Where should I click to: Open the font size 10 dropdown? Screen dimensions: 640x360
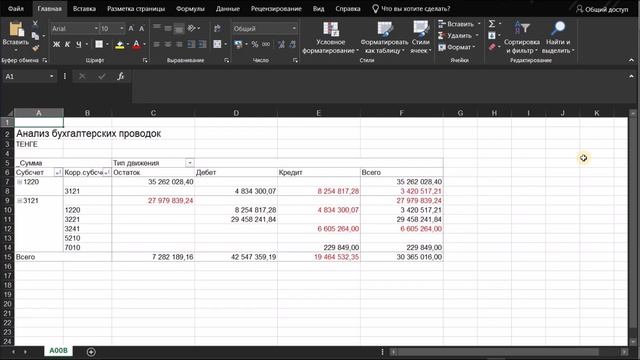point(122,29)
